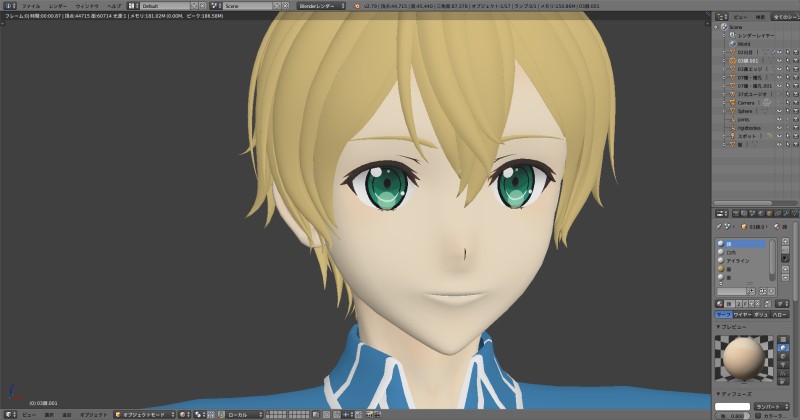Switch to World properties tab icon
This screenshot has height=420, width=800.
(760, 214)
